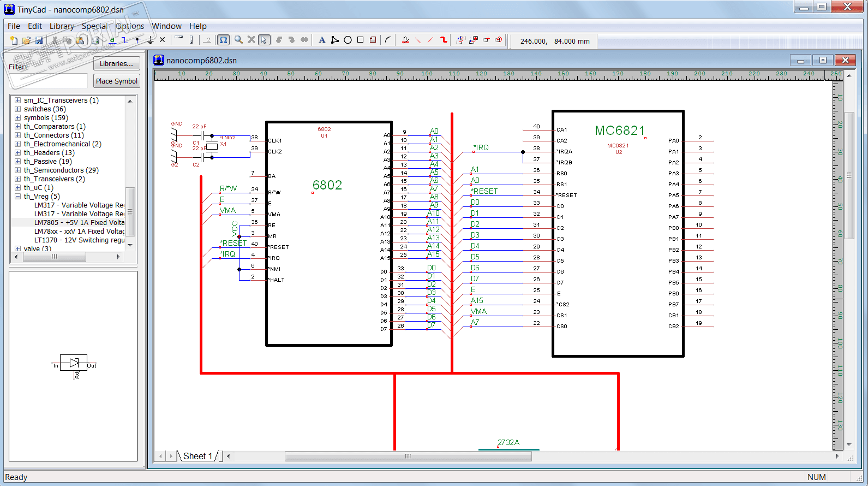Click the schematic horizontal scrollbar thumb
This screenshot has height=486, width=868.
pyautogui.click(x=408, y=456)
